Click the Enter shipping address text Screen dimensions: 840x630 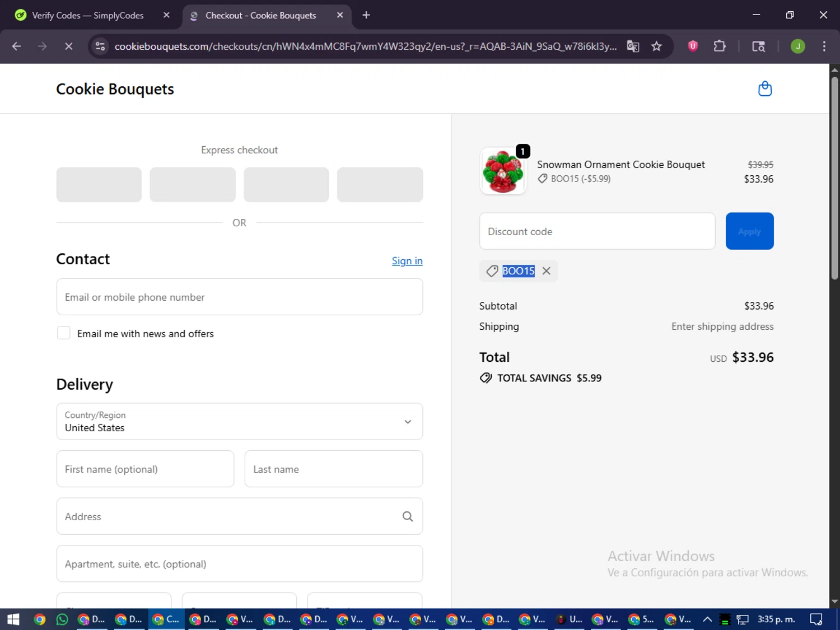722,326
